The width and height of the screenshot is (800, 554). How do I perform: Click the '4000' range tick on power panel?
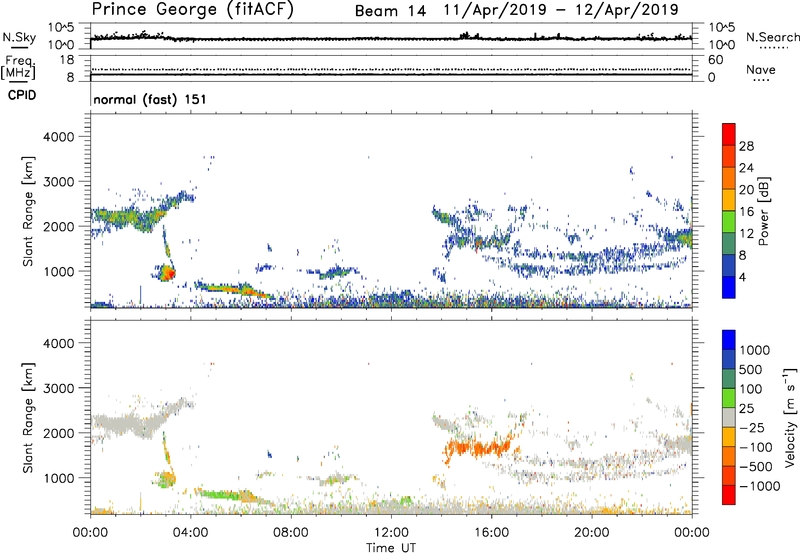(59, 137)
